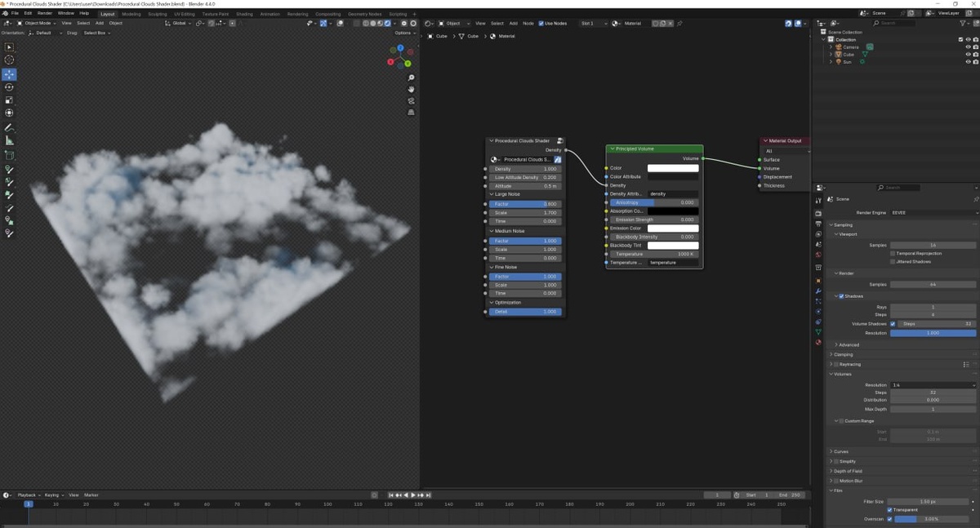Click the Color swatch in Principled Volume
Image resolution: width=980 pixels, height=528 pixels.
tap(673, 168)
